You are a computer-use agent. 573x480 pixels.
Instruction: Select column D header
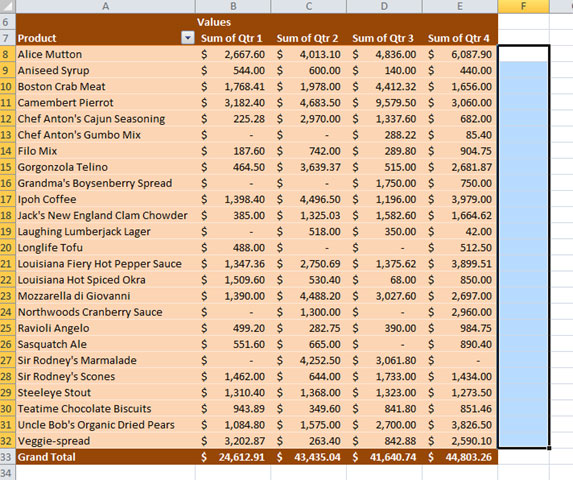(384, 6)
